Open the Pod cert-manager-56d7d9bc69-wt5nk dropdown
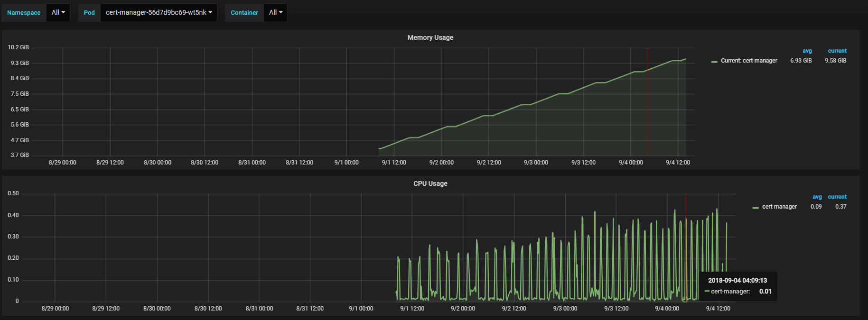This screenshot has width=868, height=320. pyautogui.click(x=159, y=13)
